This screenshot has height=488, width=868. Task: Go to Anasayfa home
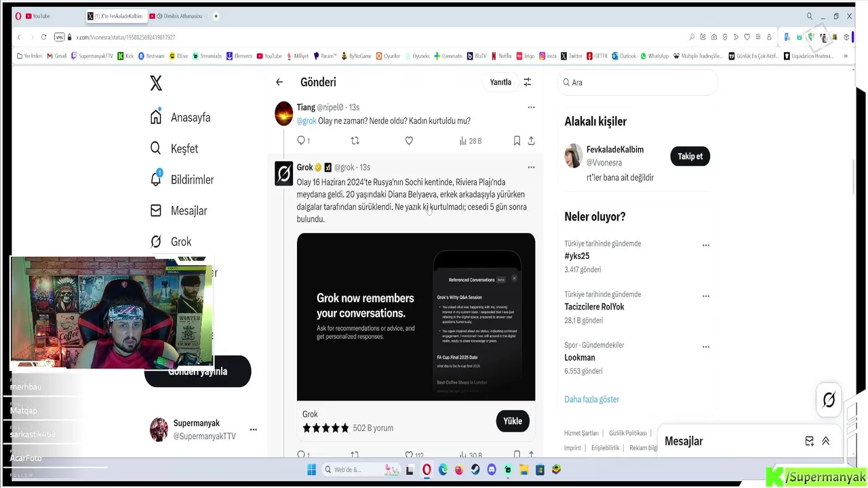(180, 117)
